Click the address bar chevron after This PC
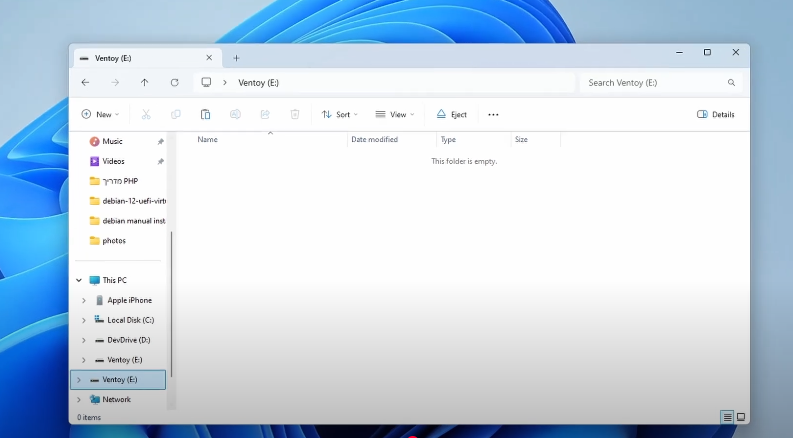This screenshot has width=793, height=438. tap(225, 82)
